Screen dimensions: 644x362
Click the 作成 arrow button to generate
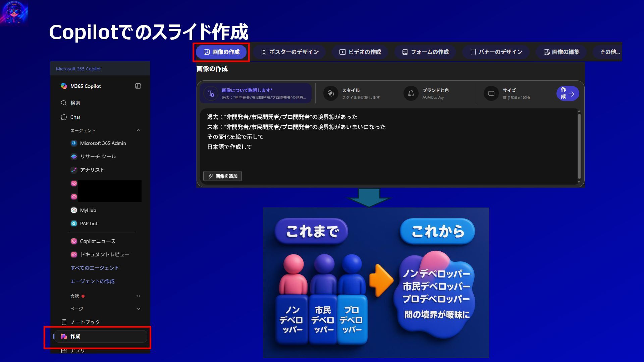click(568, 94)
